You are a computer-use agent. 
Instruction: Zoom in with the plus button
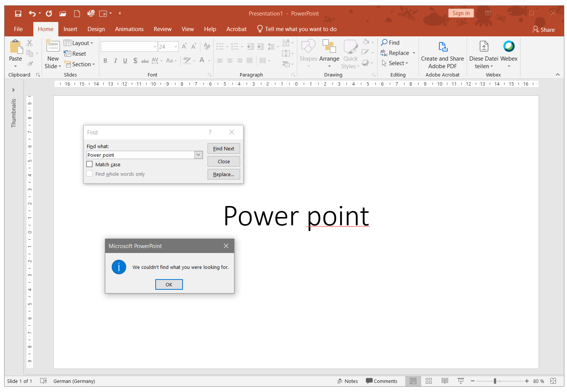[x=526, y=381]
